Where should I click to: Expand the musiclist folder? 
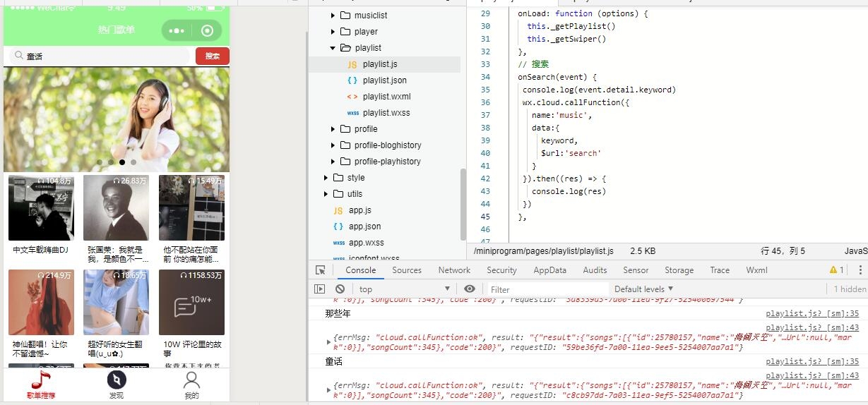click(x=333, y=16)
